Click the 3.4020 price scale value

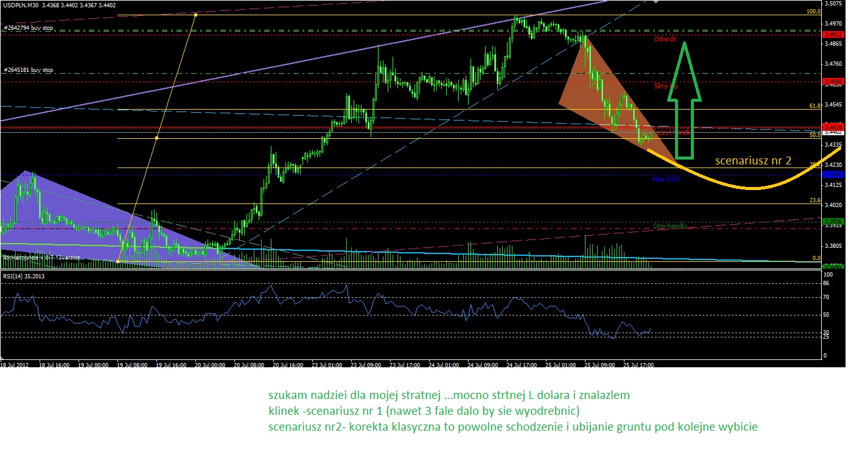click(833, 205)
